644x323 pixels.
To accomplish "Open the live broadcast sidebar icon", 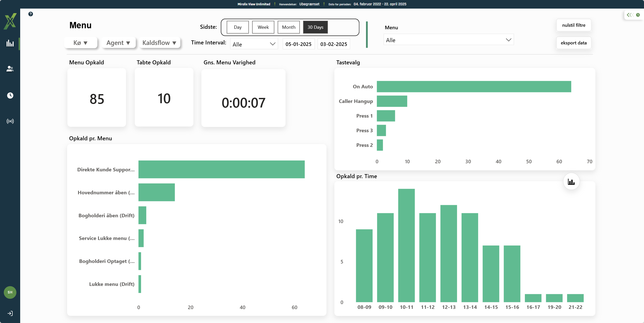I will coord(10,121).
